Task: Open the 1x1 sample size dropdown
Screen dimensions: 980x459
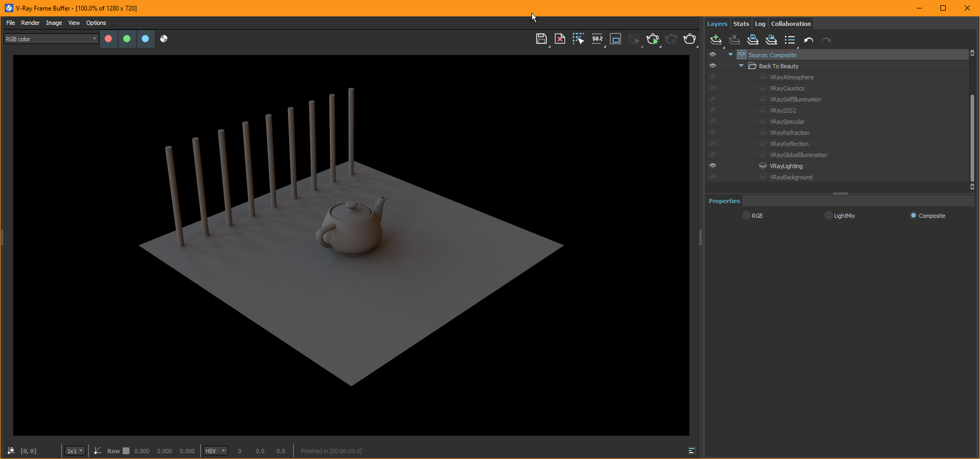Action: (x=74, y=451)
